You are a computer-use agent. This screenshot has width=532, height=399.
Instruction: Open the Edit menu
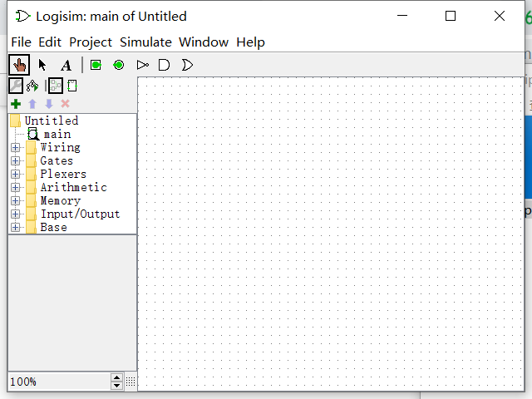[x=50, y=42]
